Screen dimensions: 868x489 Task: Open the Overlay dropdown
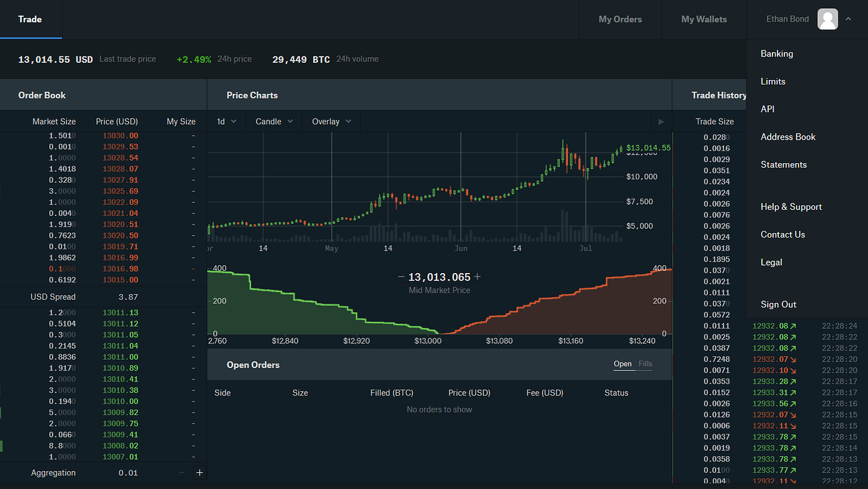click(330, 122)
